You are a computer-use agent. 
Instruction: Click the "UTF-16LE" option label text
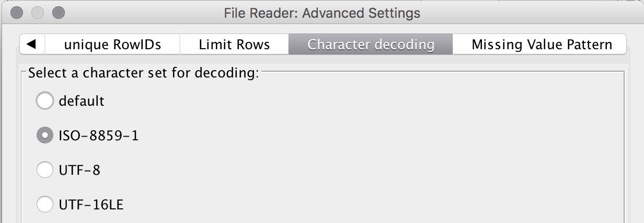(x=91, y=204)
